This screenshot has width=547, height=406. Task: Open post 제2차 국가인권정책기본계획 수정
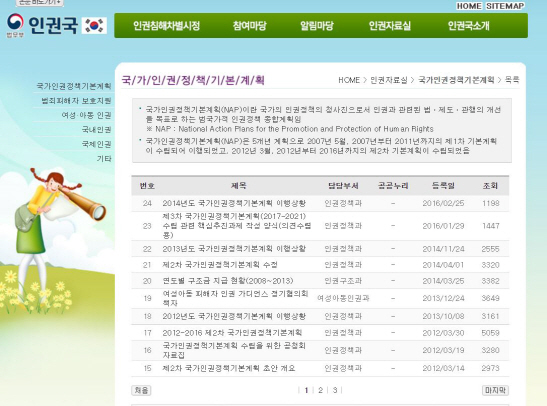point(220,265)
